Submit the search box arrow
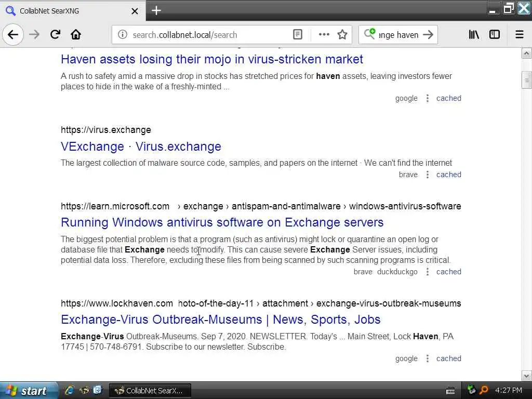The image size is (532, 399). tap(428, 35)
